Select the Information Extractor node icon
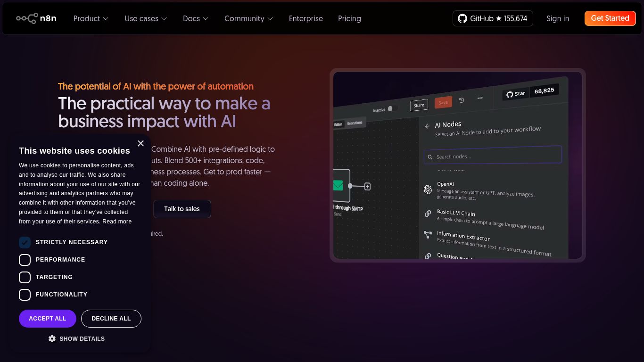The height and width of the screenshot is (362, 644). tap(428, 234)
